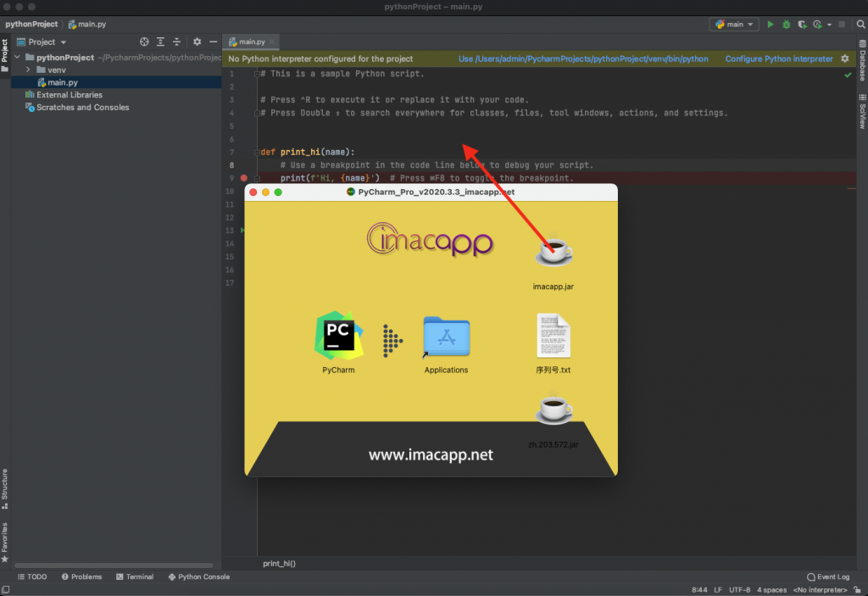Screen dimensions: 868x596
Task: Toggle code fold marker on line 4
Action: 257,113
